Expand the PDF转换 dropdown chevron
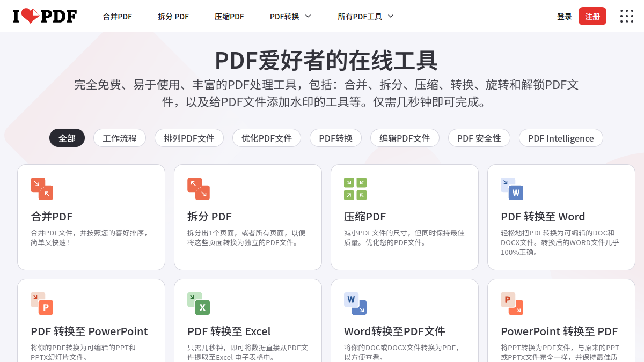The image size is (644, 362). (x=308, y=16)
